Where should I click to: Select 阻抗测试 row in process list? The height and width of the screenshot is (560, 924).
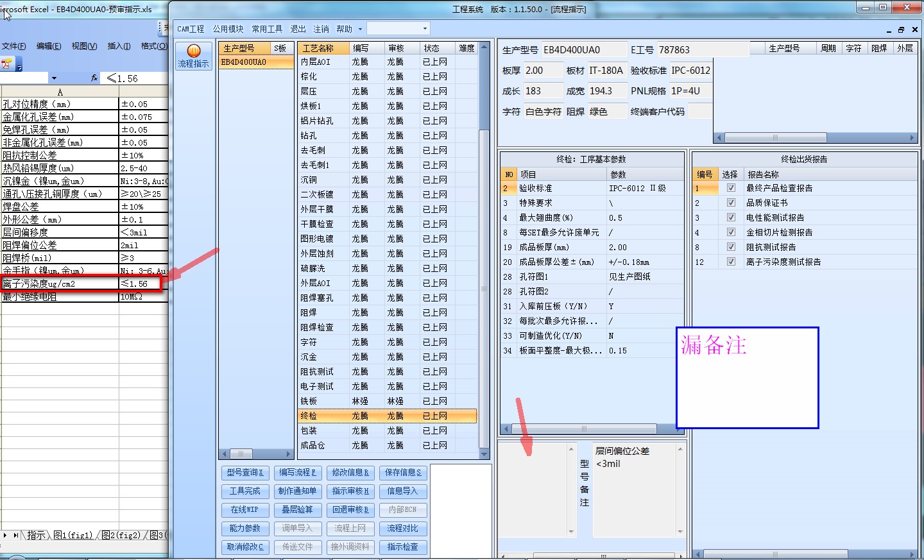[x=388, y=371]
